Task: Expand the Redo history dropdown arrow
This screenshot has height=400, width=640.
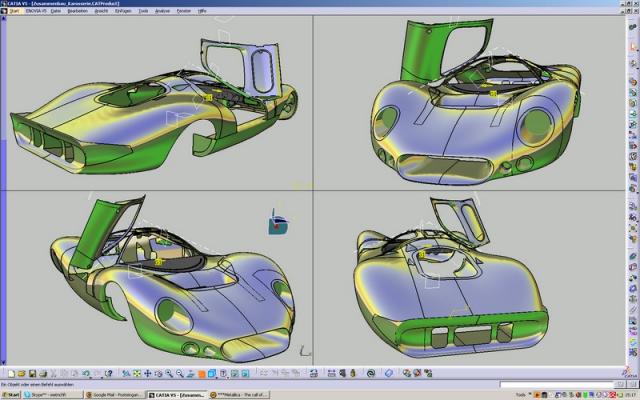Action: coord(102,377)
